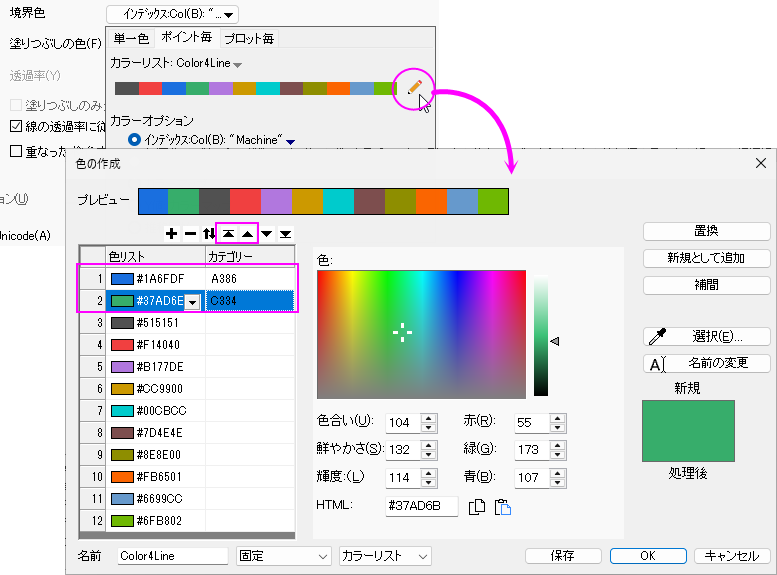Click the 色合い(U) value field 104
Screen dimensions: 777x575
[403, 423]
